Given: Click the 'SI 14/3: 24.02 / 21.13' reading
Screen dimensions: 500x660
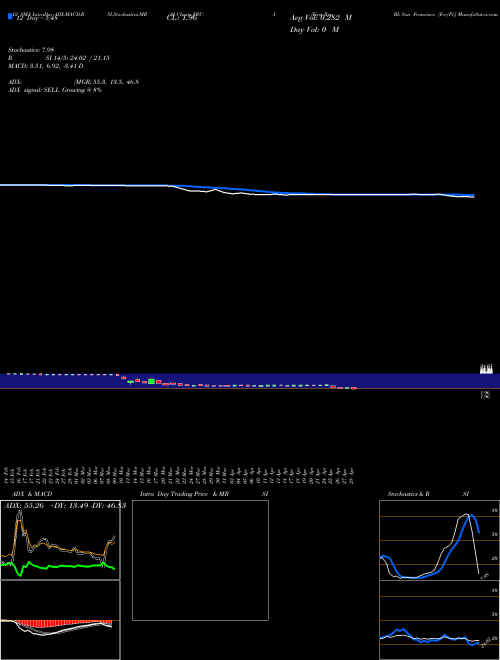Looking at the screenshot, I should [78, 58].
